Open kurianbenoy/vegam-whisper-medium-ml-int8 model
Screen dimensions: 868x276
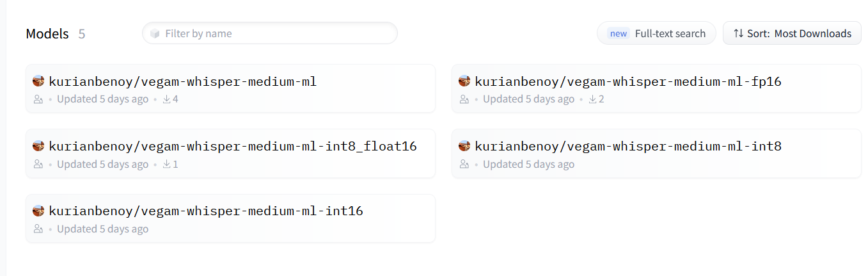point(628,147)
